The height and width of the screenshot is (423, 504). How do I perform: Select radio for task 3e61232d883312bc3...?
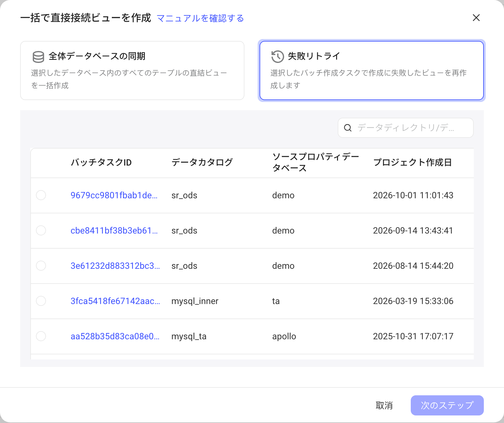pos(41,266)
